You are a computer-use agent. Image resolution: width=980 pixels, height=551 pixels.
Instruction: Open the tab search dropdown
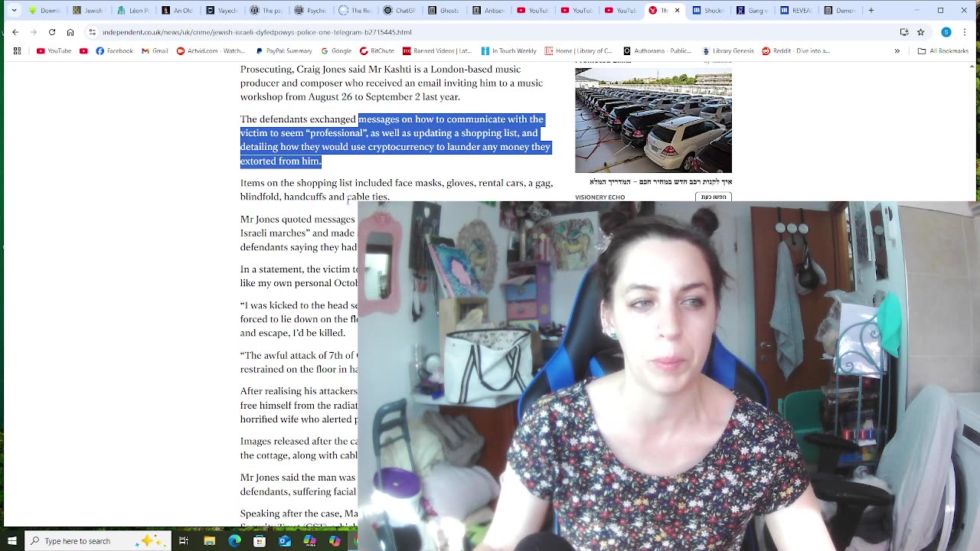tap(14, 11)
